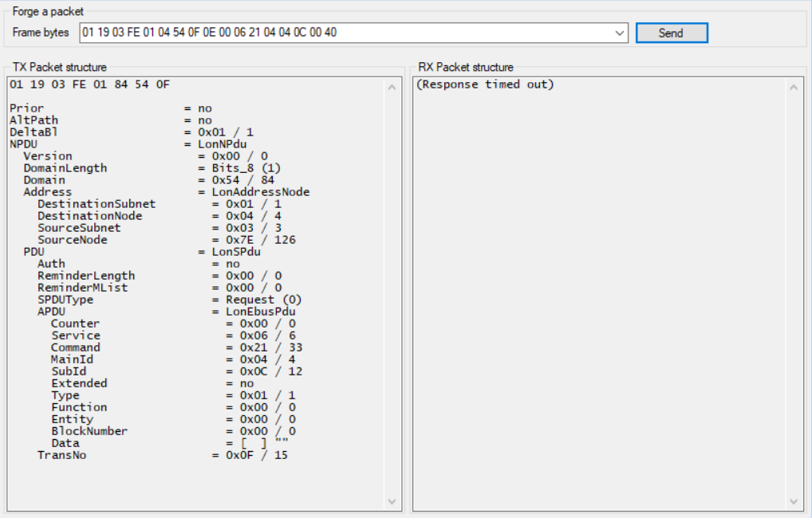
Task: Click the 'SourceSubnet' row
Action: click(159, 227)
